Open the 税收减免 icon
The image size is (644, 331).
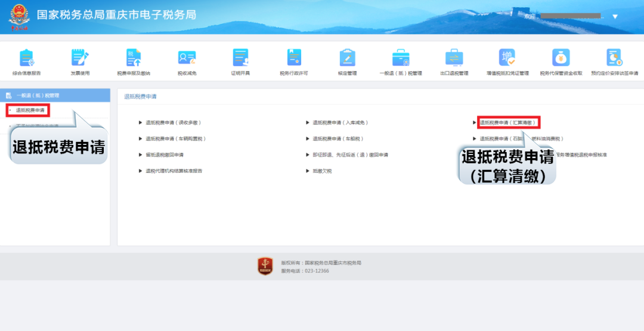pyautogui.click(x=187, y=57)
